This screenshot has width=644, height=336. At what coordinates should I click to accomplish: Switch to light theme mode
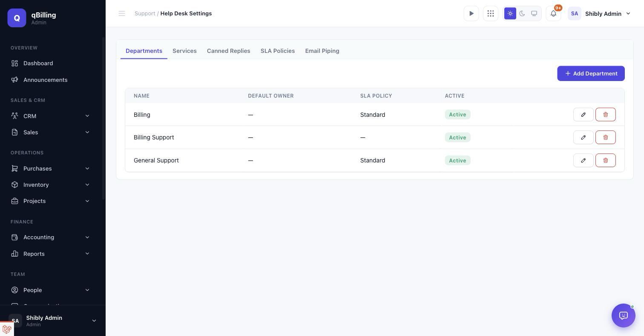tap(510, 14)
